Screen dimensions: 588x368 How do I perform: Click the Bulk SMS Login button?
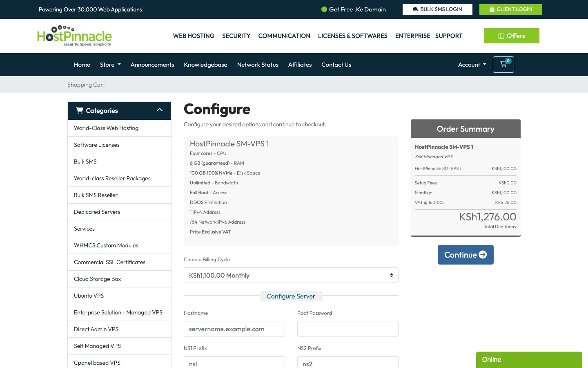(437, 9)
